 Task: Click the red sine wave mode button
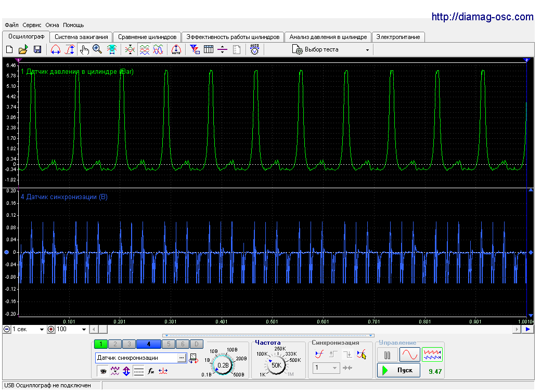(409, 355)
